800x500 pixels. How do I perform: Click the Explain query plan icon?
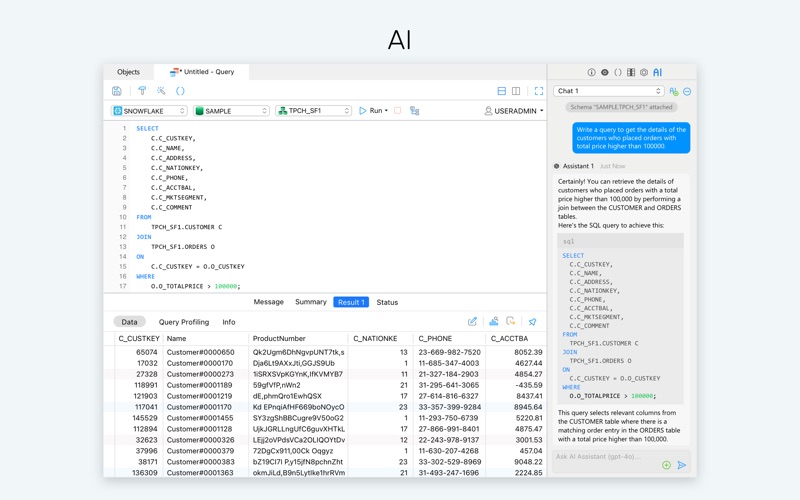(414, 110)
